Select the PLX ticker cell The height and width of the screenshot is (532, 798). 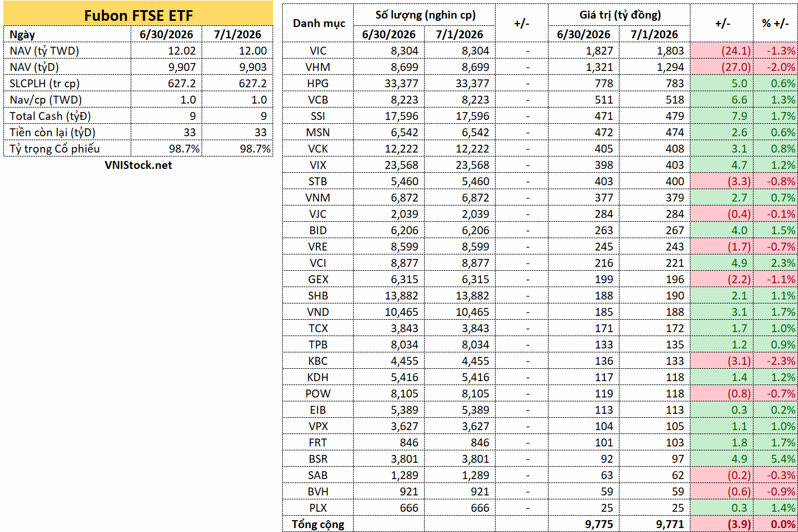pyautogui.click(x=318, y=508)
